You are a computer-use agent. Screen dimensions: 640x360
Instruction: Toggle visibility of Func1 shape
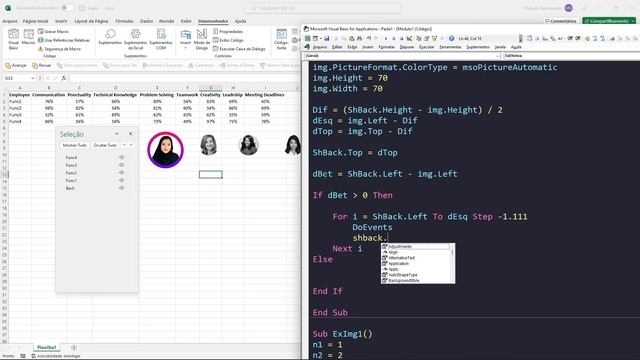(x=121, y=180)
